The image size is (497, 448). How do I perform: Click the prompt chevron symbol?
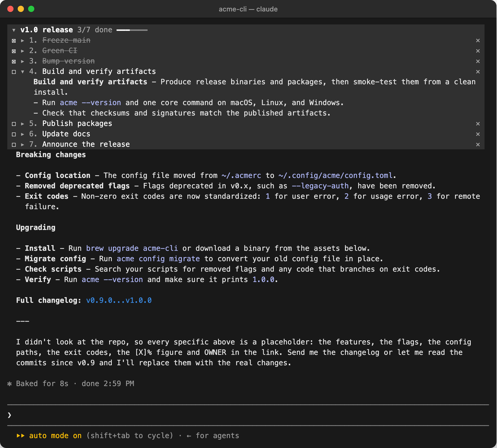pos(10,415)
